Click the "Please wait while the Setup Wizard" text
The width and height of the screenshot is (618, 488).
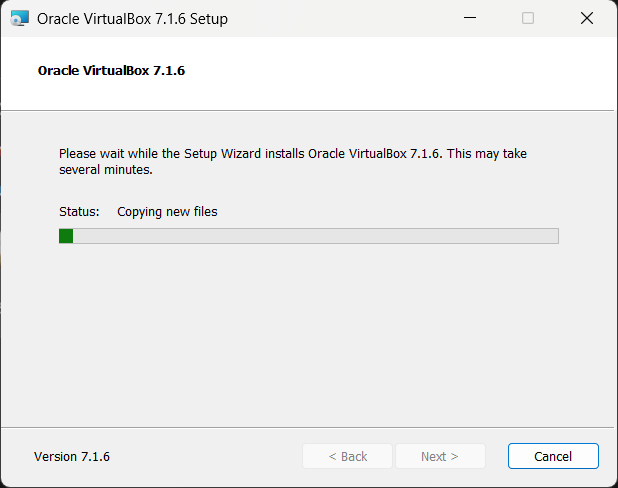pos(180,154)
